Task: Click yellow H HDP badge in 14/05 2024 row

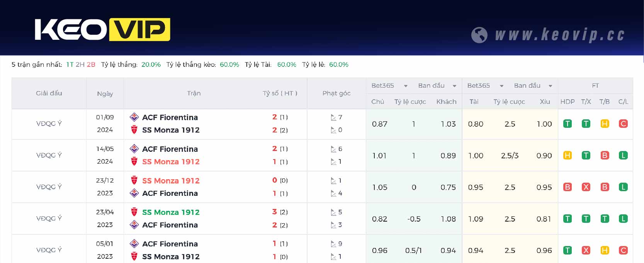Action: (568, 156)
